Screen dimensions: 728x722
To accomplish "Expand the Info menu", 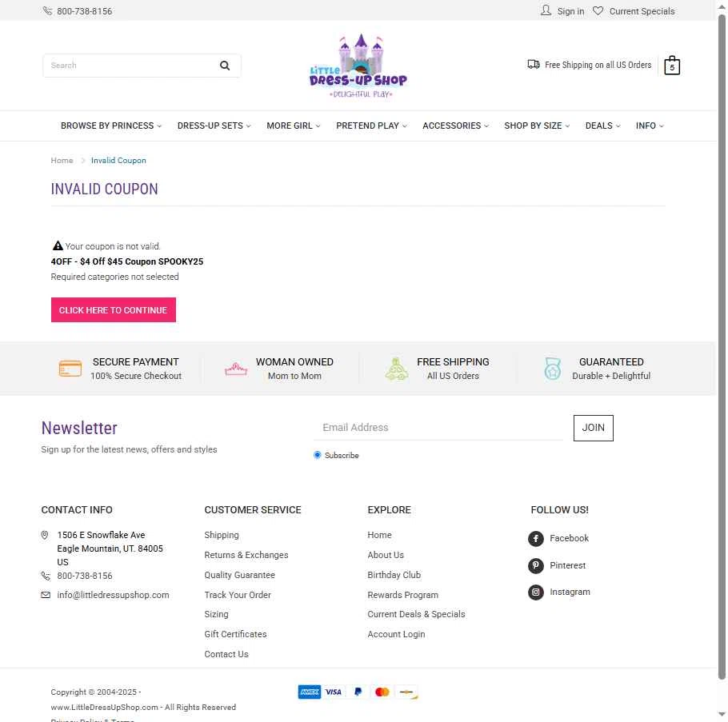I will click(650, 126).
